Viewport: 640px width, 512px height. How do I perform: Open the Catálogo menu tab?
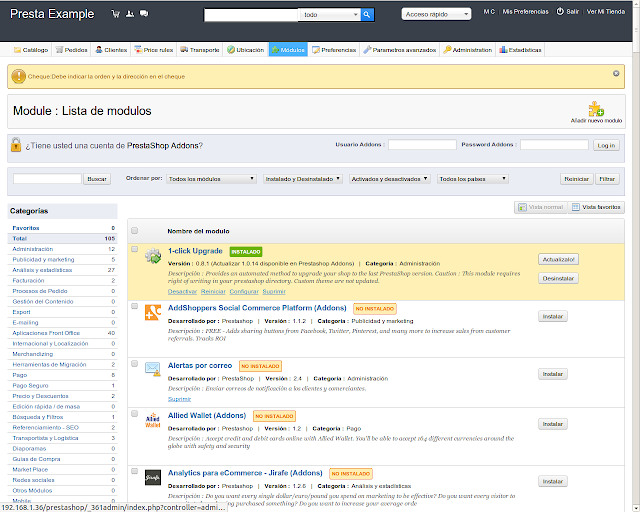(x=31, y=50)
